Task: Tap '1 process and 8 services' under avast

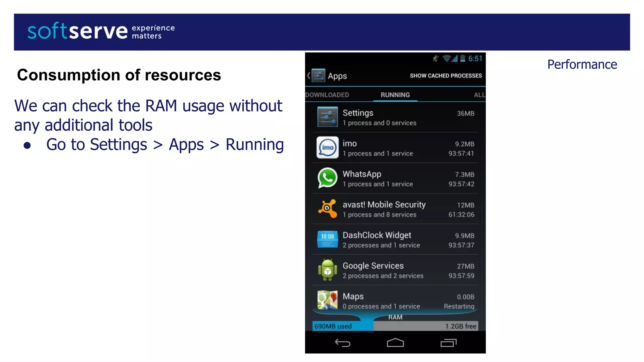Action: tap(379, 215)
